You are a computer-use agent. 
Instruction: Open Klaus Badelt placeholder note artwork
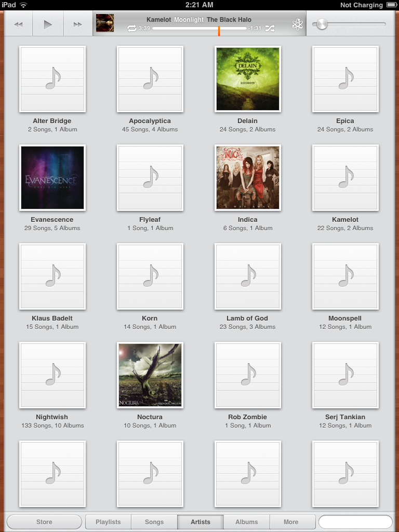(52, 276)
